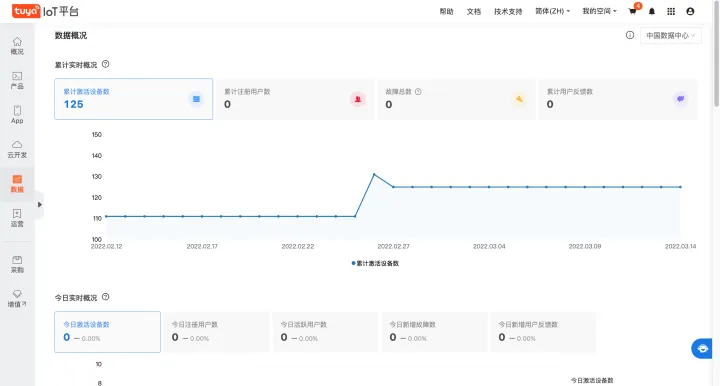720x386 pixels.
Task: Click the 数据概况 page heading
Action: click(71, 35)
